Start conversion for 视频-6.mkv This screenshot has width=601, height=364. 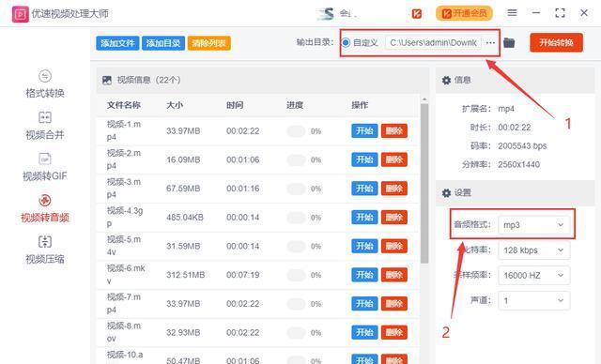(x=364, y=275)
